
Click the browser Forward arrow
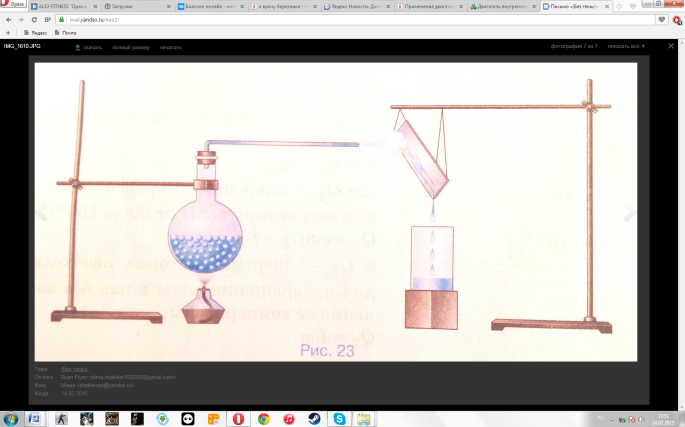[21, 20]
